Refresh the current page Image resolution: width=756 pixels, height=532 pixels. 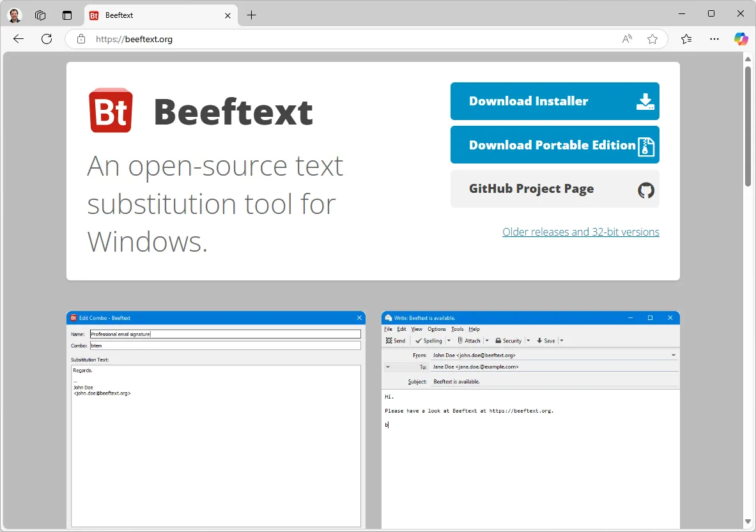47,39
